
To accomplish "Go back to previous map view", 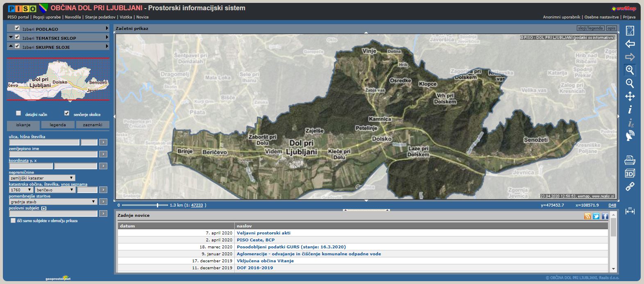I will (630, 44).
